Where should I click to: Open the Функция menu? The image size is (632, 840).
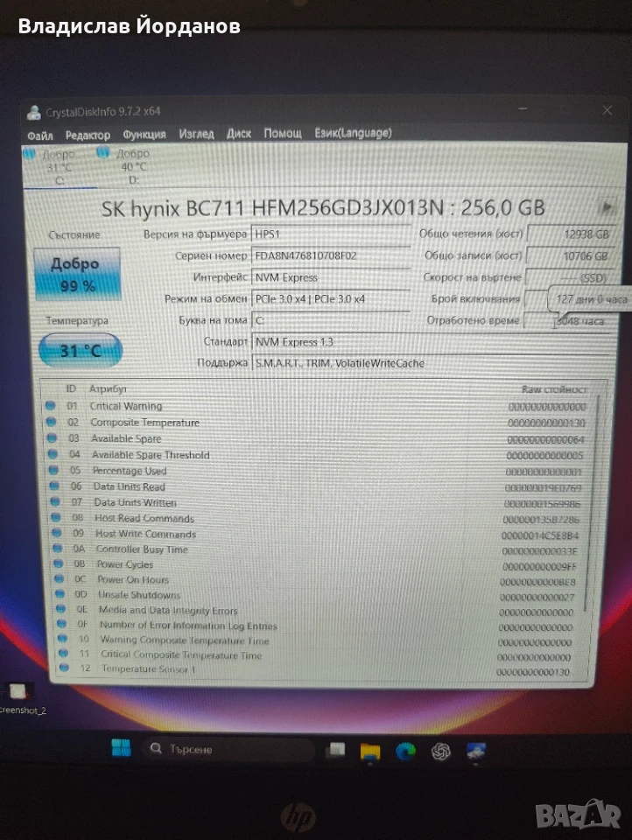pos(144,134)
